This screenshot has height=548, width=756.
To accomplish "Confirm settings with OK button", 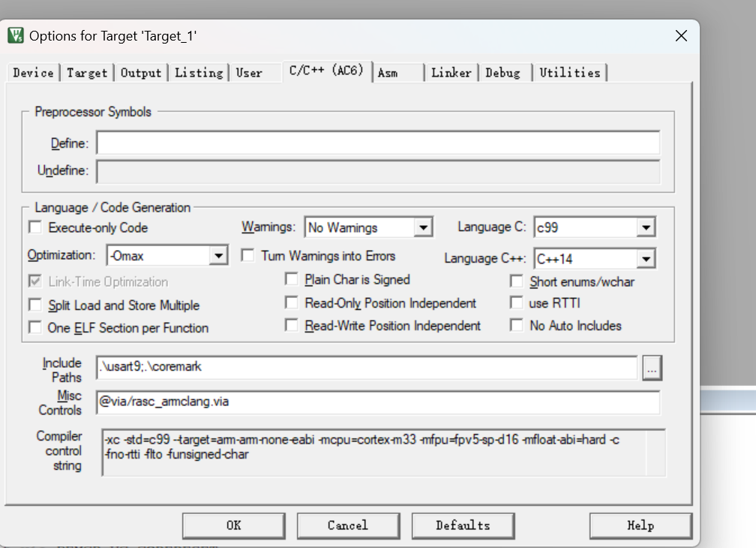I will click(x=234, y=525).
